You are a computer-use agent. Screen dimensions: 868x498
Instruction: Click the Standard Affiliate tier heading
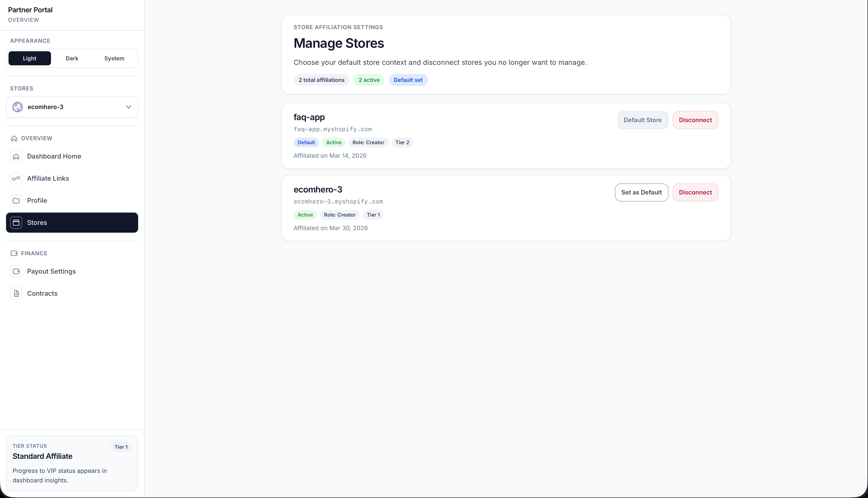pos(42,456)
